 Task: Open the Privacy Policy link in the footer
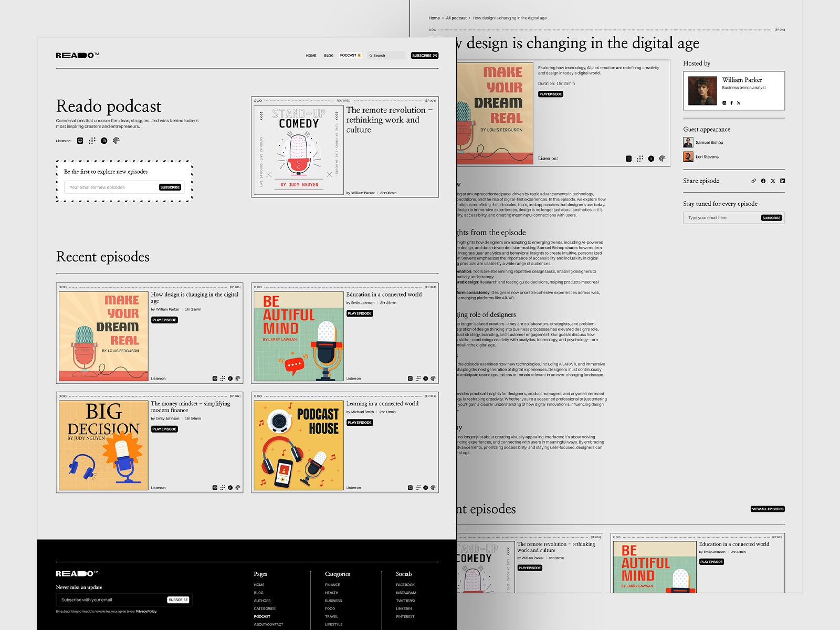click(145, 611)
